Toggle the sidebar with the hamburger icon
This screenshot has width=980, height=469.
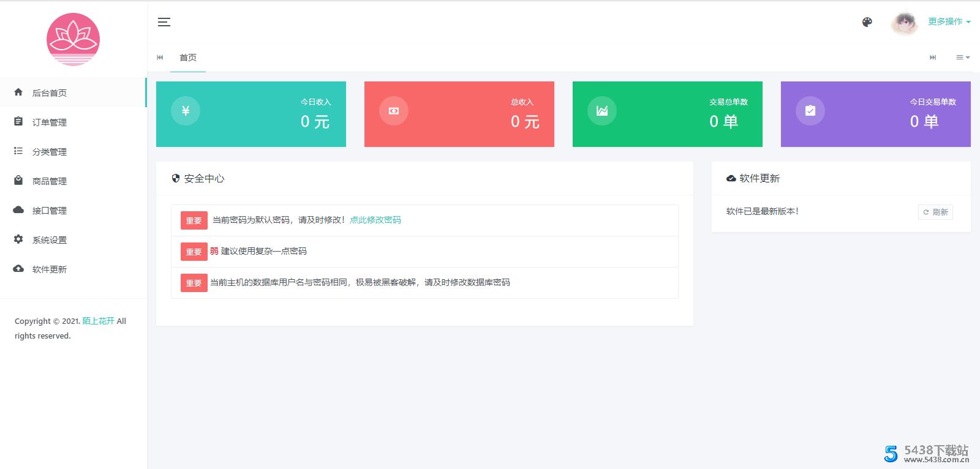164,22
